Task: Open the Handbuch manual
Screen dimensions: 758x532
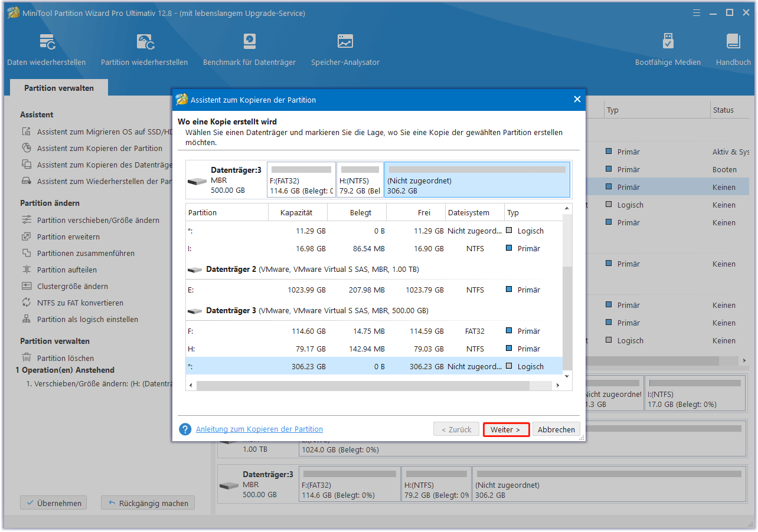Action: coord(733,50)
